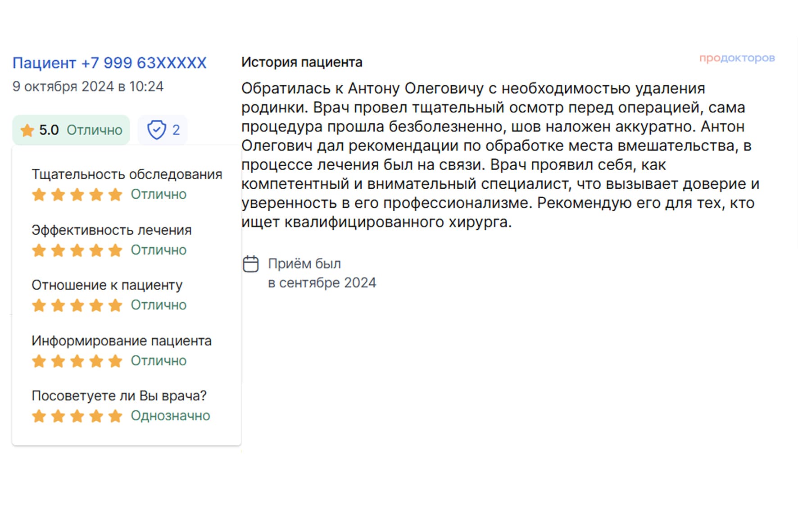The width and height of the screenshot is (798, 532).
Task: Click the продокторов logo
Action: coord(737,58)
